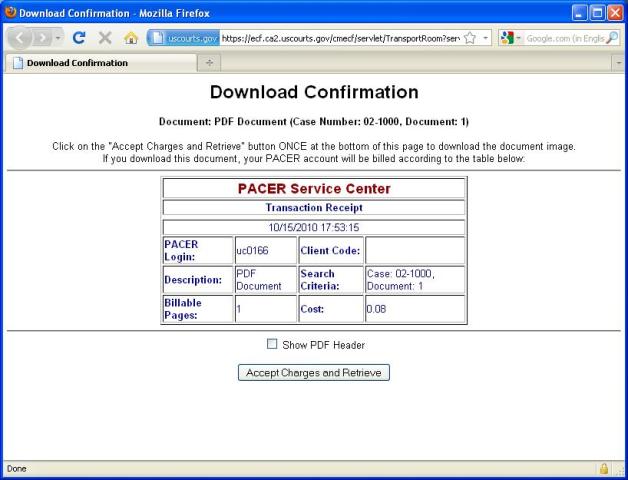
Task: Click the Firefox logo in title bar
Action: [10, 12]
